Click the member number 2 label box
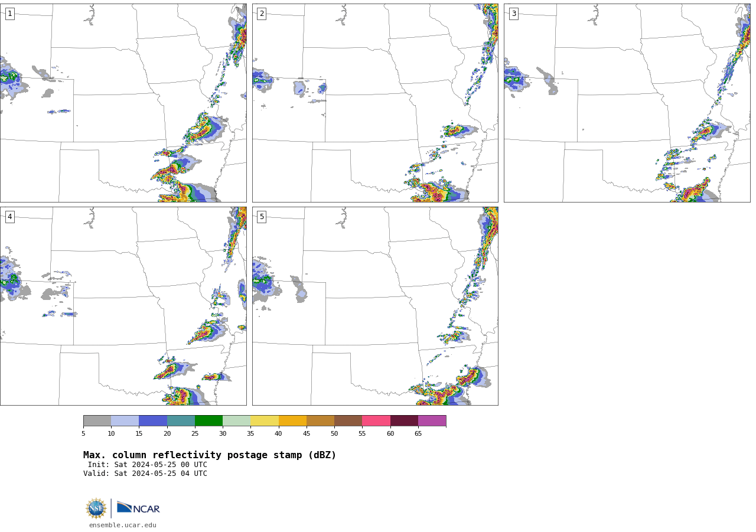This screenshot has width=756, height=532. pyautogui.click(x=262, y=14)
